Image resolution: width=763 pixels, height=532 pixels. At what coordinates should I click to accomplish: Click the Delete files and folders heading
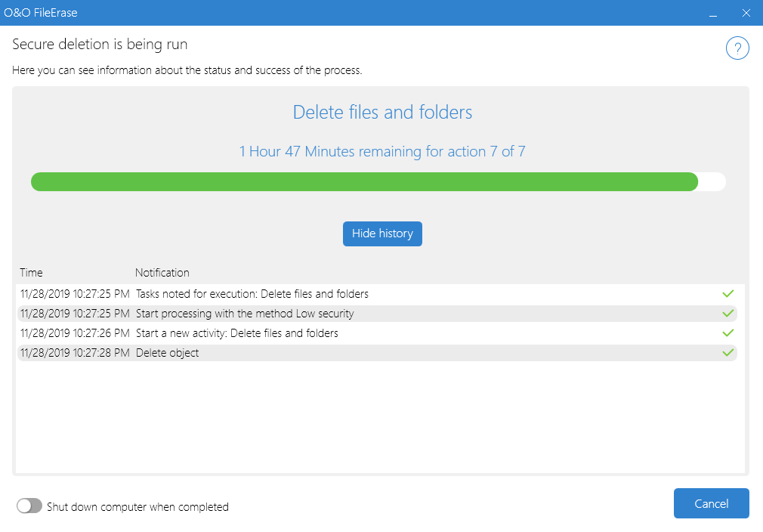tap(382, 113)
